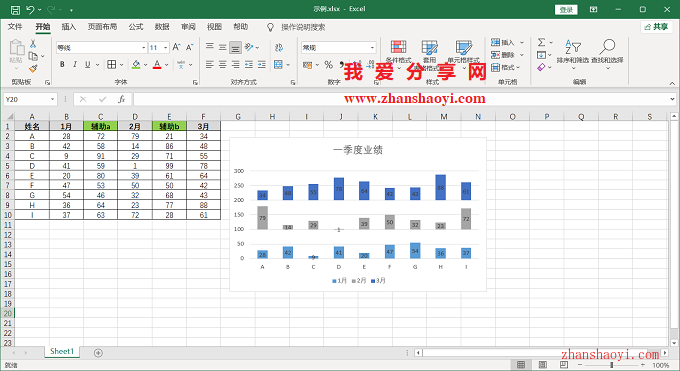This screenshot has height=371, width=680.
Task: Click the middle align icon
Action: pos(222,47)
